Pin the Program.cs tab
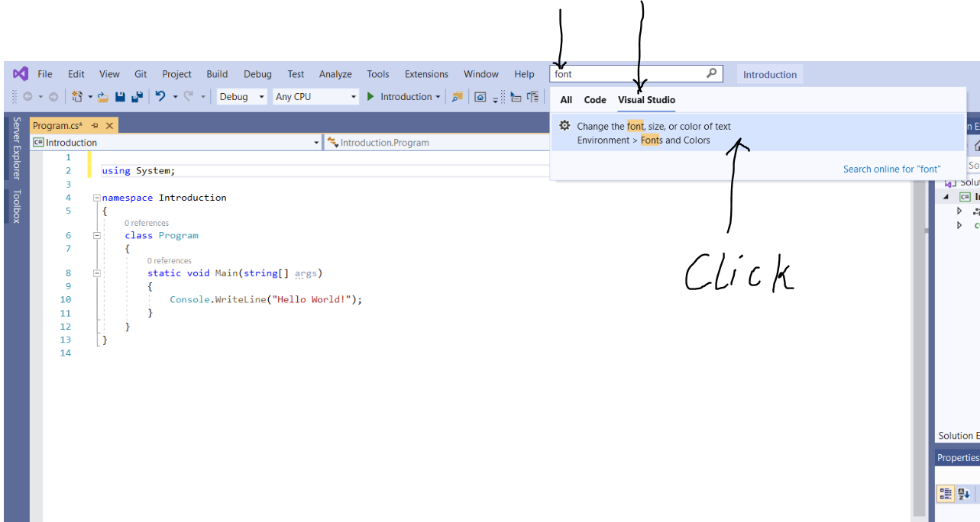 coord(95,125)
